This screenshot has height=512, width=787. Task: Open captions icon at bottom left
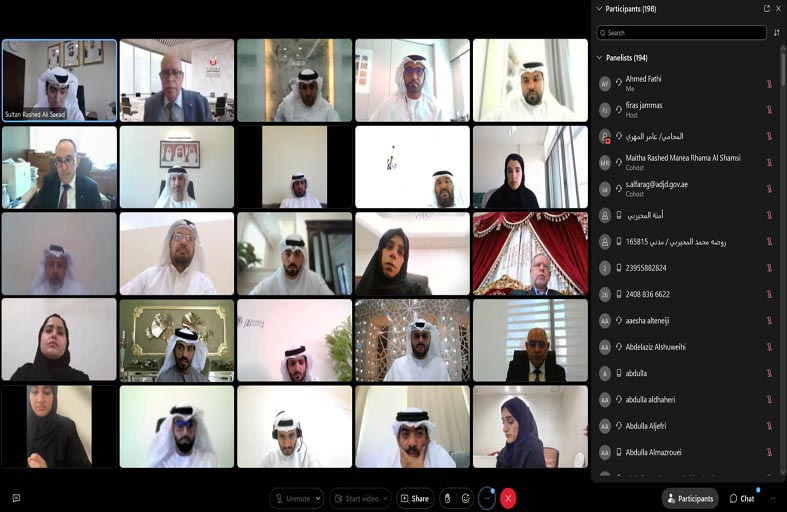(x=16, y=498)
